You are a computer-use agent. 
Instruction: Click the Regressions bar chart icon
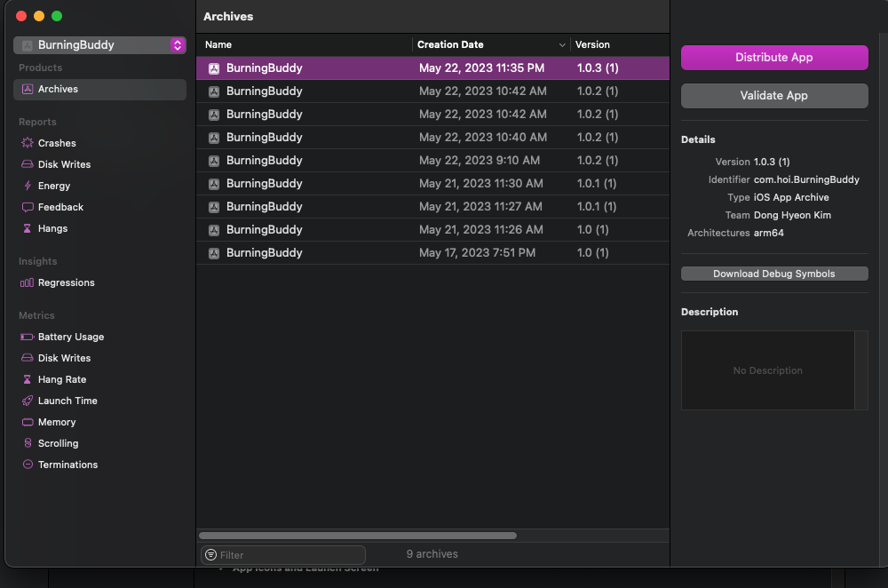click(28, 282)
